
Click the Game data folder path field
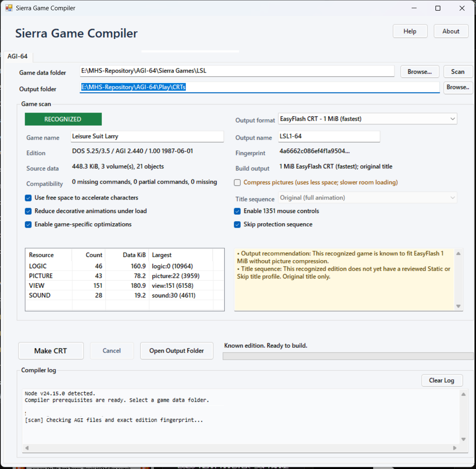coord(237,71)
